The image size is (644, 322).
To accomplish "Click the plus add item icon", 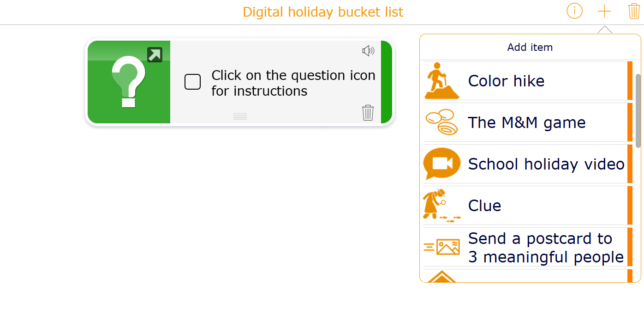I will click(604, 11).
